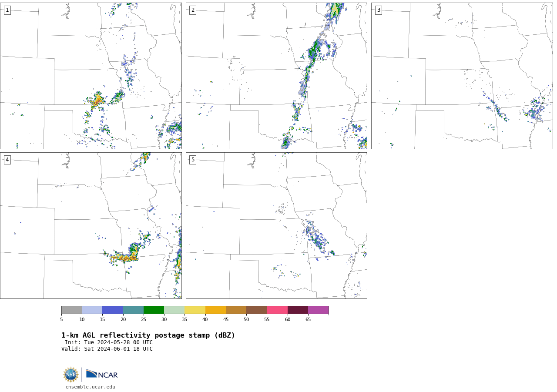
Task: Click the ensemble.ucar.edu text
Action: (x=91, y=387)
